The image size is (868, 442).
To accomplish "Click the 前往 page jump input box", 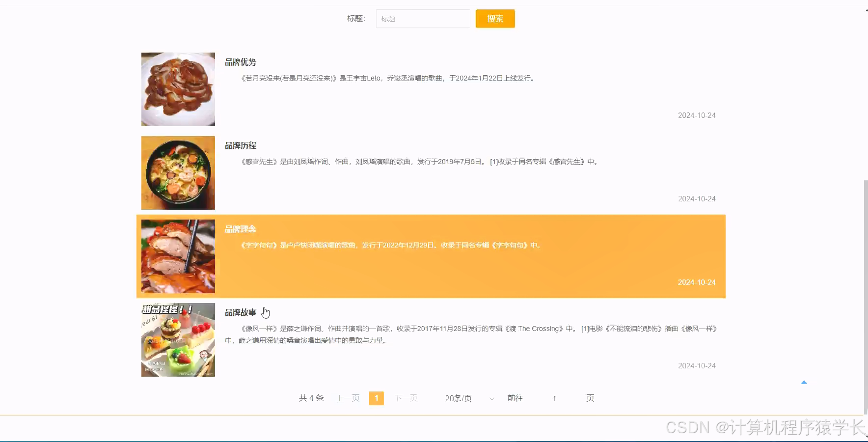I will pos(554,398).
